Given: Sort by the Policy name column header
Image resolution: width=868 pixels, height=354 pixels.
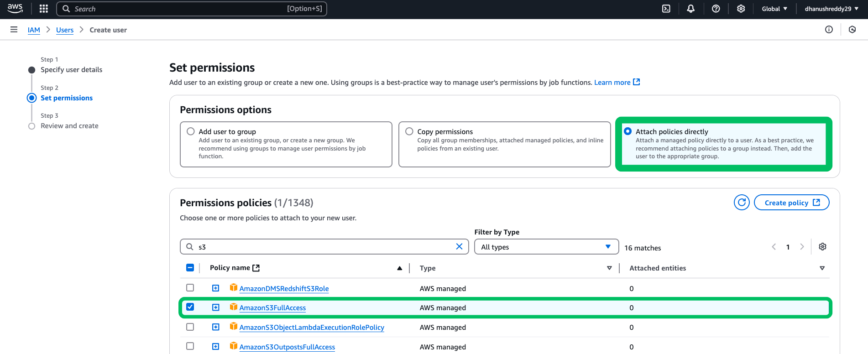Looking at the screenshot, I should pyautogui.click(x=230, y=268).
